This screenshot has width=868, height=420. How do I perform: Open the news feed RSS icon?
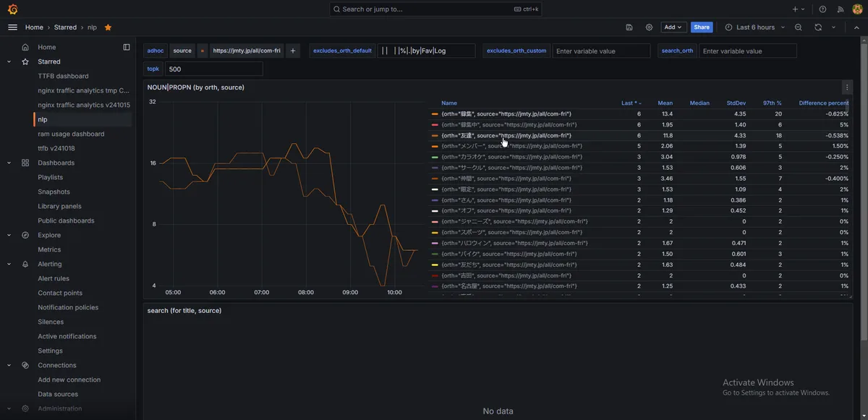(x=841, y=9)
